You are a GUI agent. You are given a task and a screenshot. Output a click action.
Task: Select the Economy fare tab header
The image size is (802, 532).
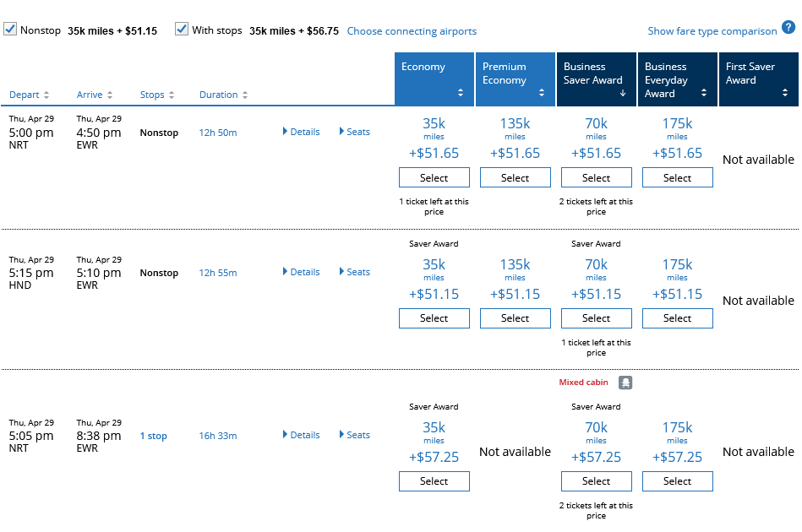434,79
